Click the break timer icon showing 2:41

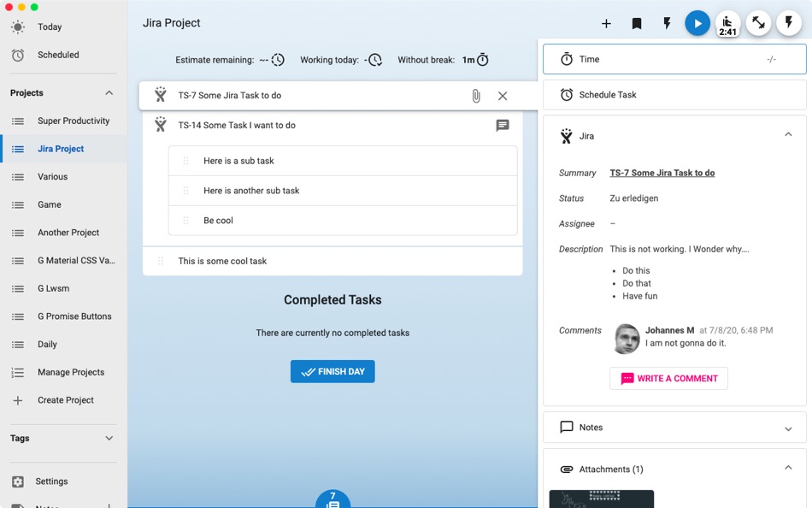[x=727, y=23]
